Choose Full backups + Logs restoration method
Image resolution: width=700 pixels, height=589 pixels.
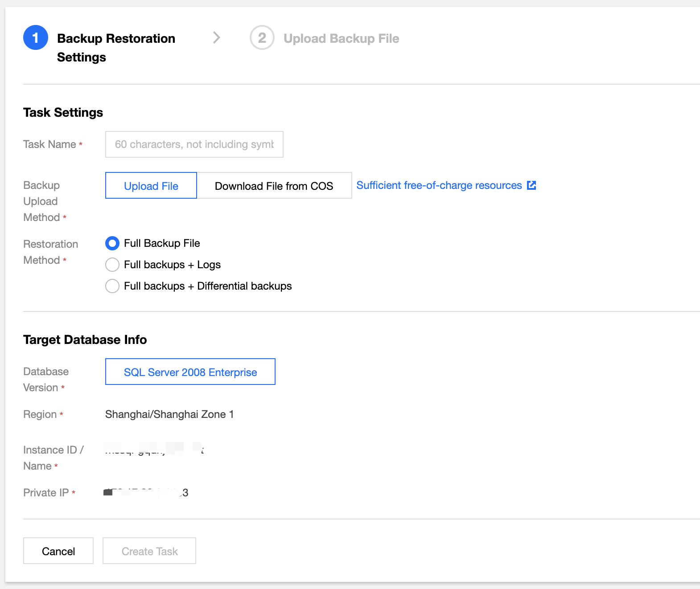(112, 265)
